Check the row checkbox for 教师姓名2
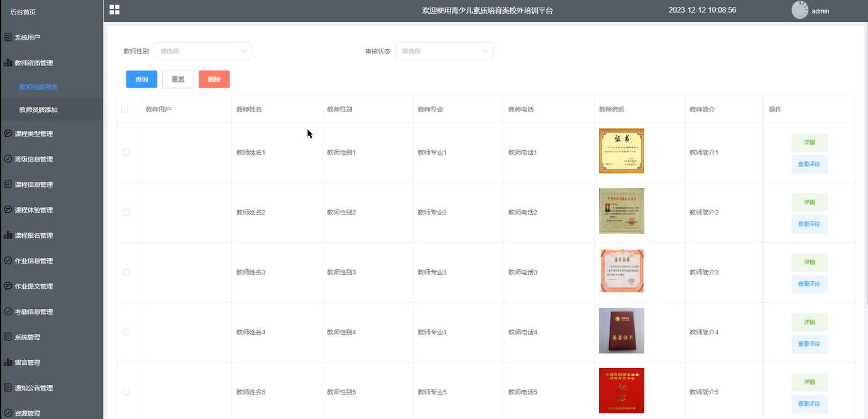This screenshot has width=868, height=419. (126, 212)
